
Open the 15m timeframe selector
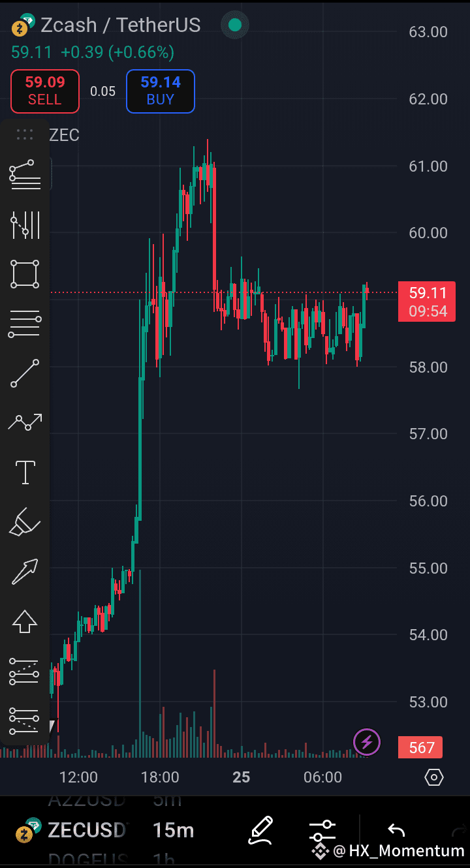click(x=174, y=830)
